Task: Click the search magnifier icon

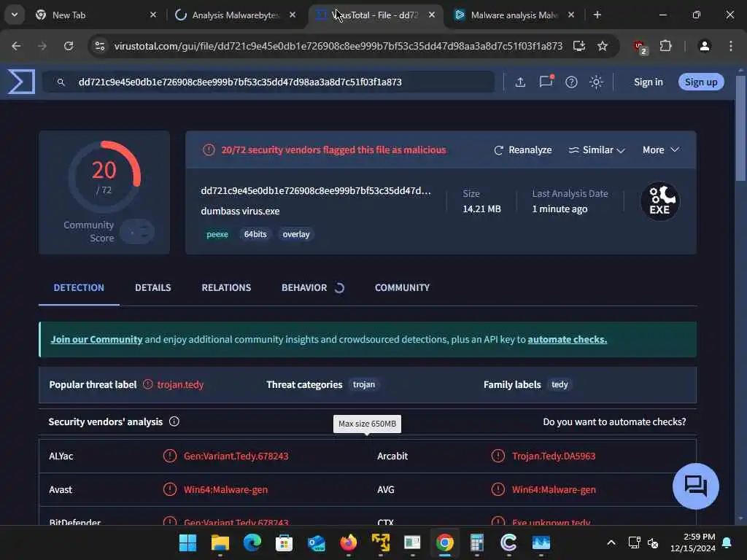Action: click(61, 82)
